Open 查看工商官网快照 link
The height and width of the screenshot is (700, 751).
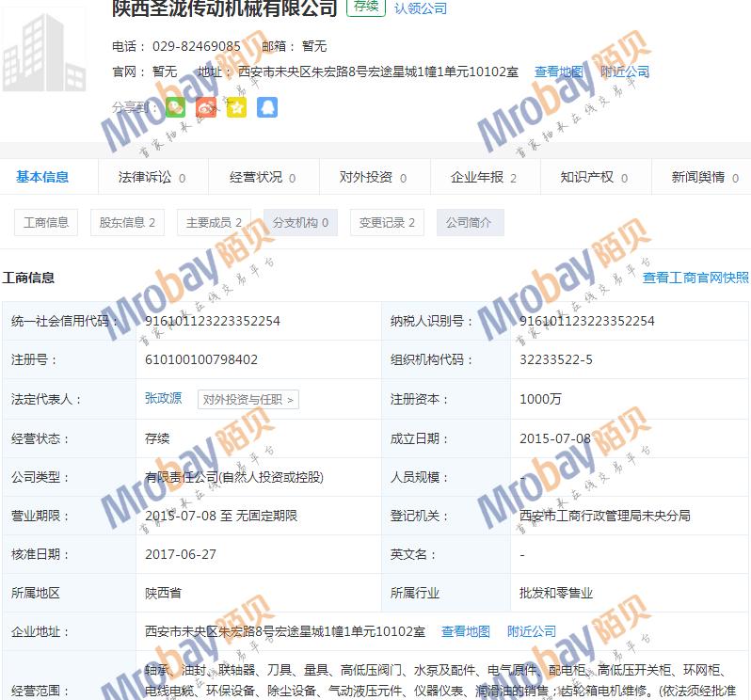tap(695, 278)
